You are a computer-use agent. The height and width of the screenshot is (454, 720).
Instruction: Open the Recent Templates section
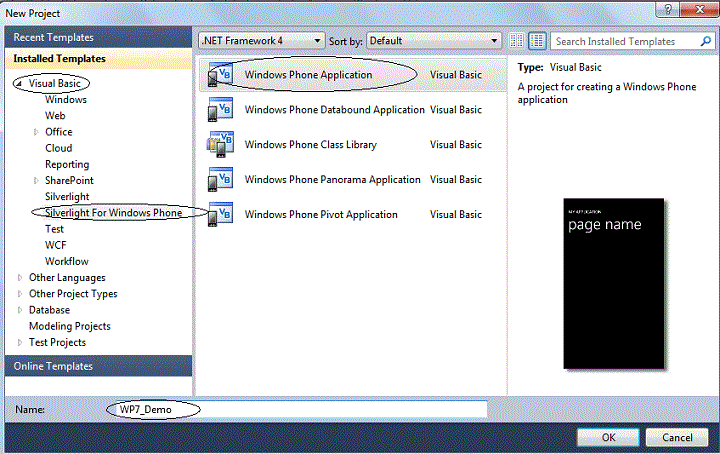pyautogui.click(x=98, y=37)
